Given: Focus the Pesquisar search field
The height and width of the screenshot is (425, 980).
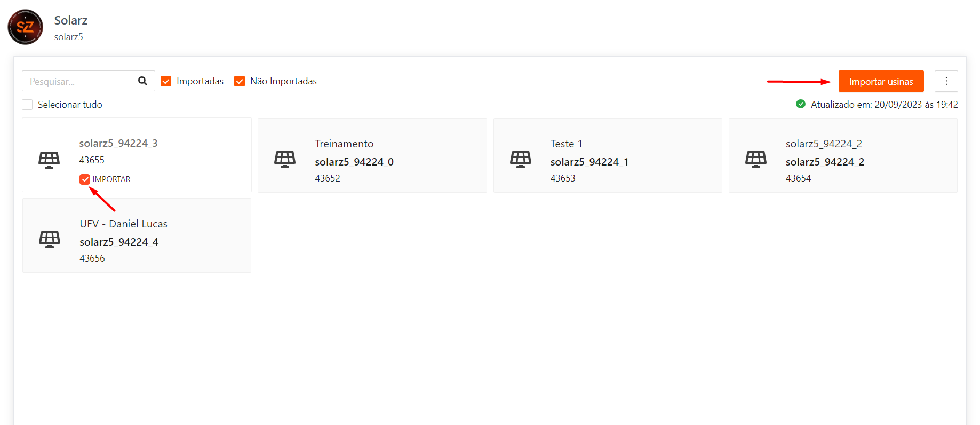Looking at the screenshot, I should (80, 81).
